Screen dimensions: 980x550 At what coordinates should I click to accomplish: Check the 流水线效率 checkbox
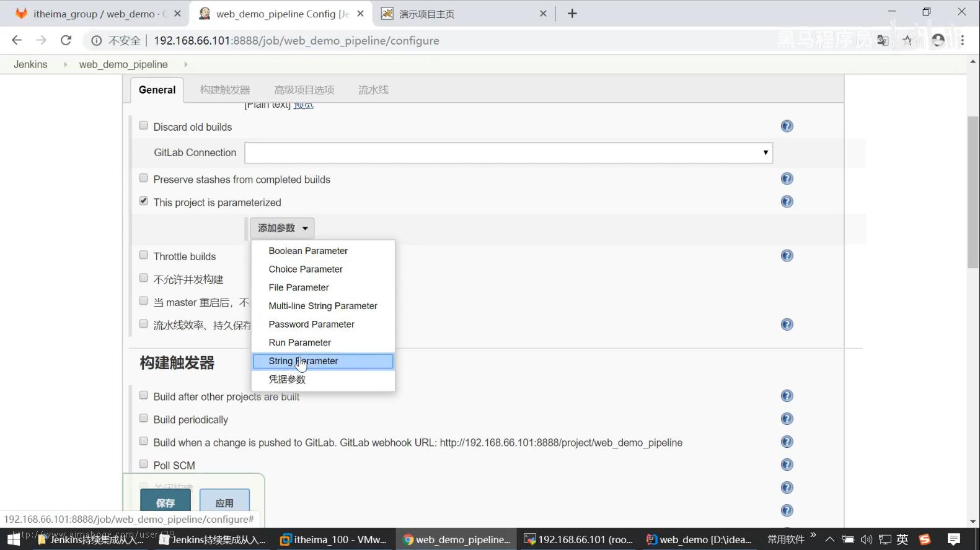144,324
